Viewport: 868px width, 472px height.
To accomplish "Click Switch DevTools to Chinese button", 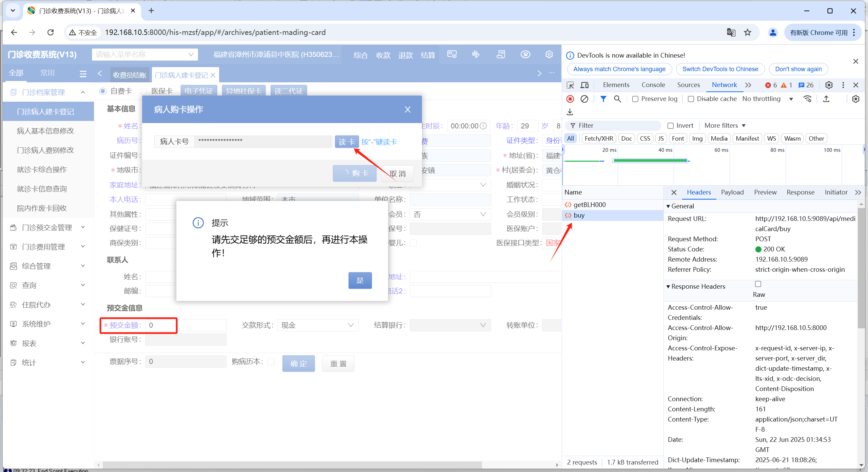I will pyautogui.click(x=720, y=69).
